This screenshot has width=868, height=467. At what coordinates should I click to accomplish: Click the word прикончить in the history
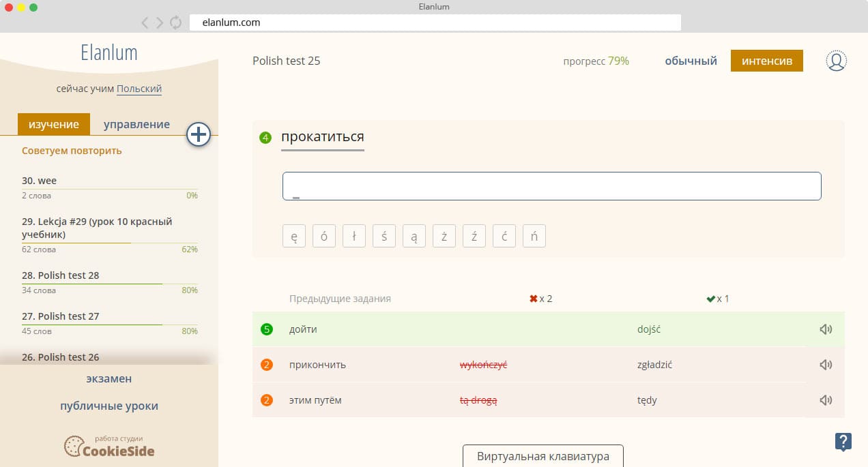coord(317,365)
